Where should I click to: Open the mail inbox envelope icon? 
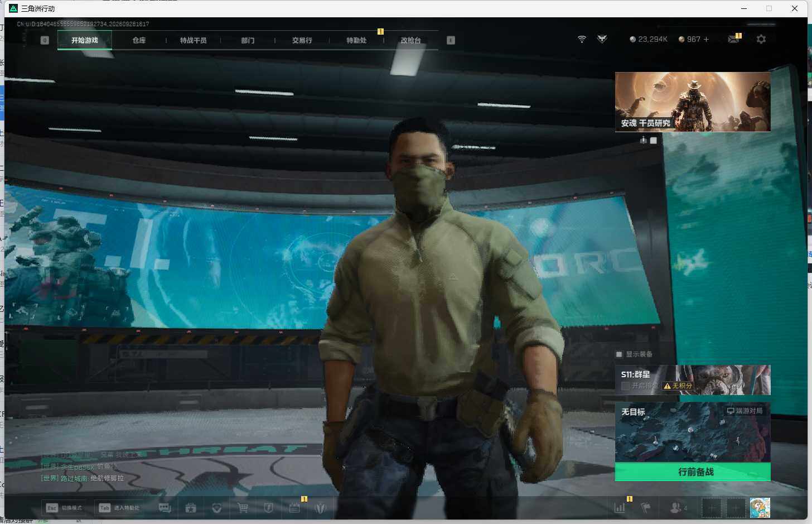733,39
